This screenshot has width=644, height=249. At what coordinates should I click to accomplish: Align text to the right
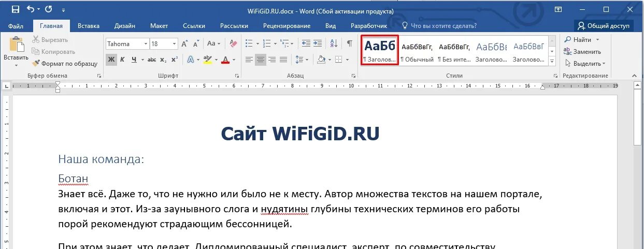[272, 60]
